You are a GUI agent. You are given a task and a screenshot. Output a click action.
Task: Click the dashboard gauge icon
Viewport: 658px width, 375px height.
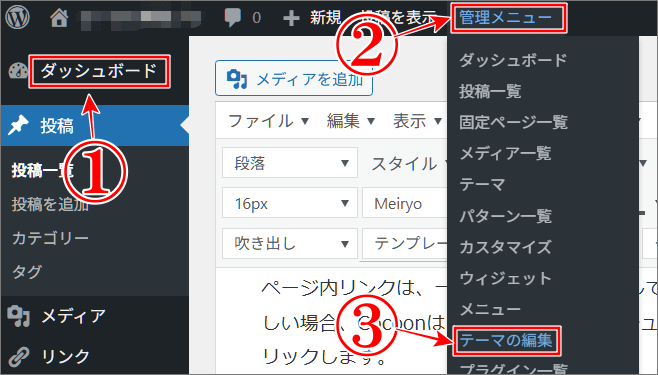pos(18,71)
